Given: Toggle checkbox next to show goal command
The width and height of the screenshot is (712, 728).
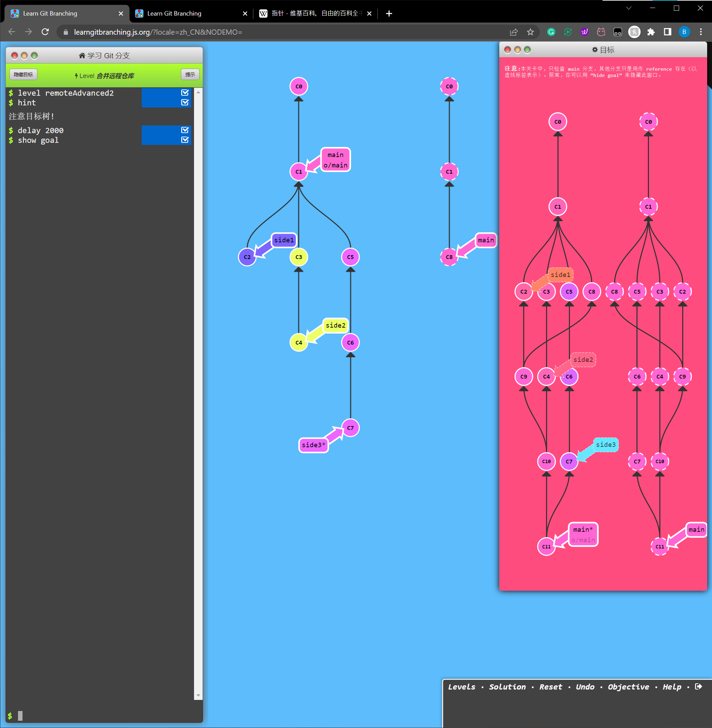Looking at the screenshot, I should pos(185,140).
